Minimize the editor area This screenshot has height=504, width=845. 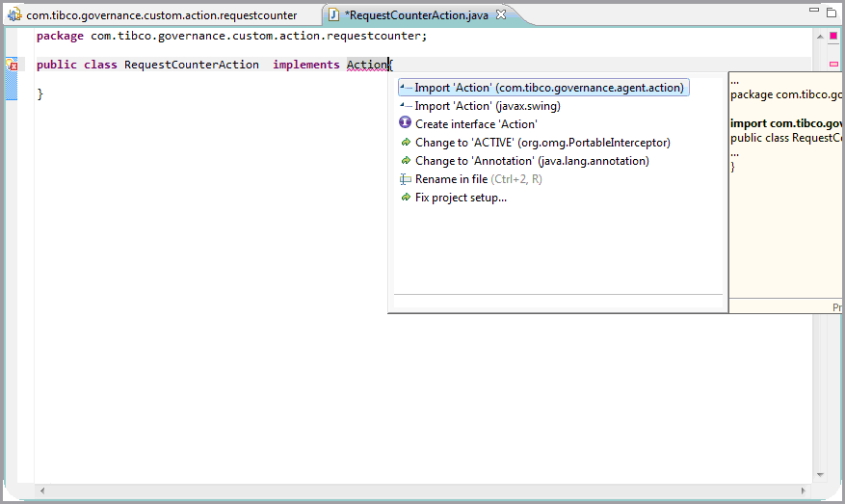[x=814, y=10]
